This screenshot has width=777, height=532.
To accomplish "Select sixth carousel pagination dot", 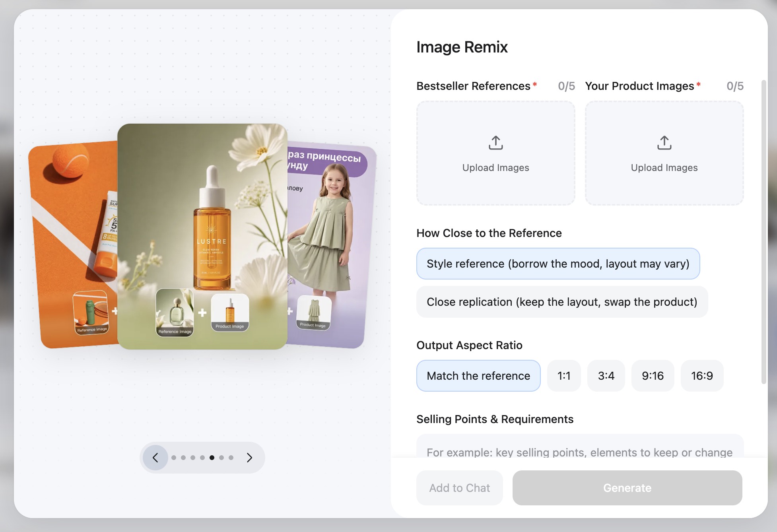I will [x=221, y=458].
